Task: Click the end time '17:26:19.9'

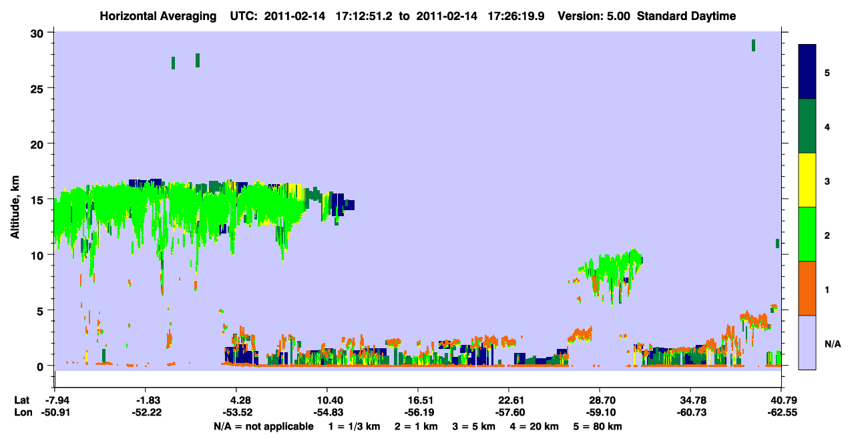Action: [514, 16]
